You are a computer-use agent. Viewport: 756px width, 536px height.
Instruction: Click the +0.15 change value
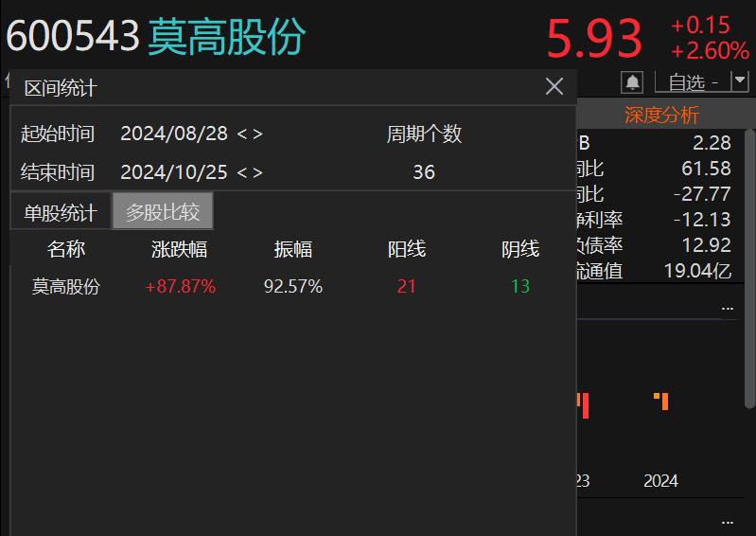pos(700,25)
